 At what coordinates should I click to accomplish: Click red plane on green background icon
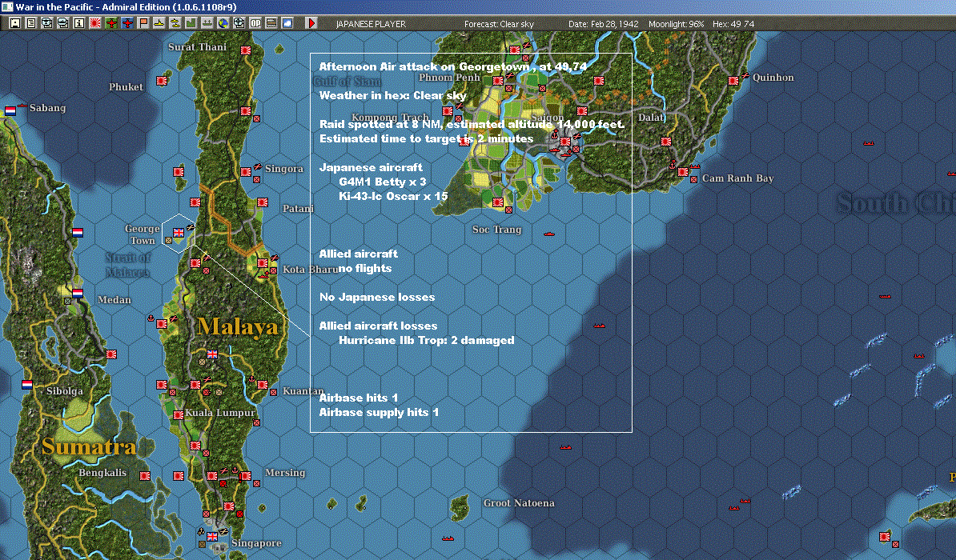coord(111,23)
